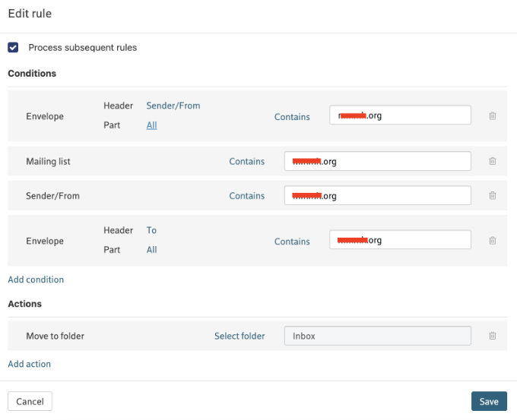The height and width of the screenshot is (420, 517).
Task: Delete the Envelope To header condition
Action: click(x=492, y=241)
